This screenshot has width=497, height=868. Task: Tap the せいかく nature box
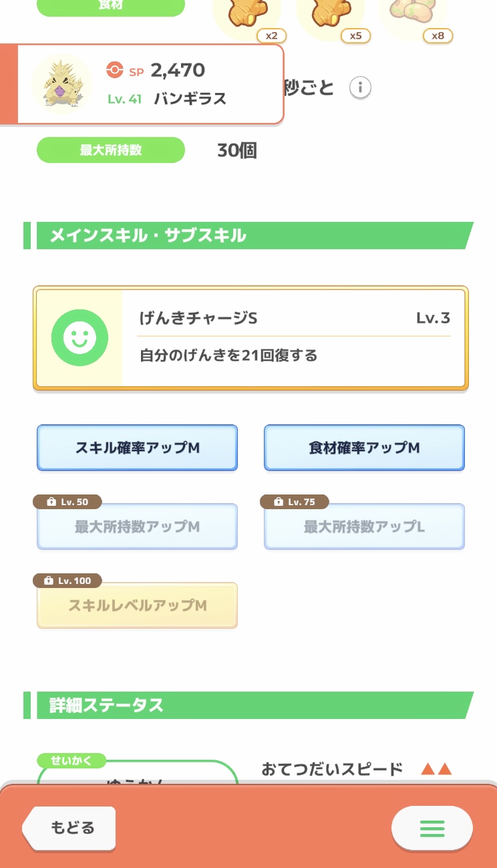click(x=137, y=775)
